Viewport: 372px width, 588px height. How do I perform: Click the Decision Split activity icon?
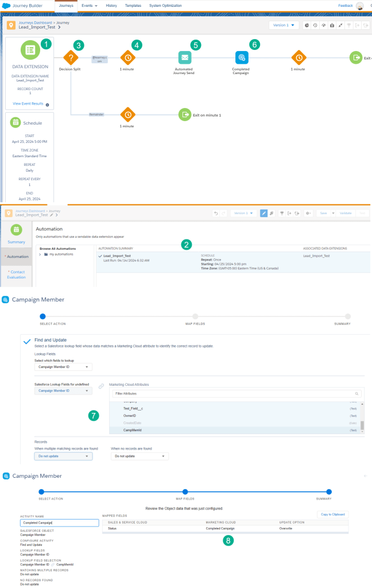click(70, 57)
